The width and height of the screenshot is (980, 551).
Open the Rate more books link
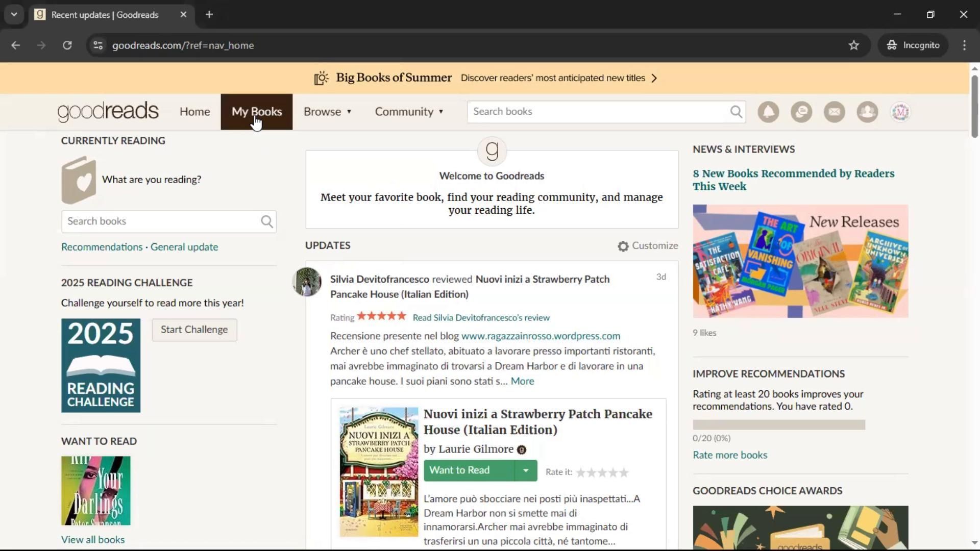coord(729,455)
